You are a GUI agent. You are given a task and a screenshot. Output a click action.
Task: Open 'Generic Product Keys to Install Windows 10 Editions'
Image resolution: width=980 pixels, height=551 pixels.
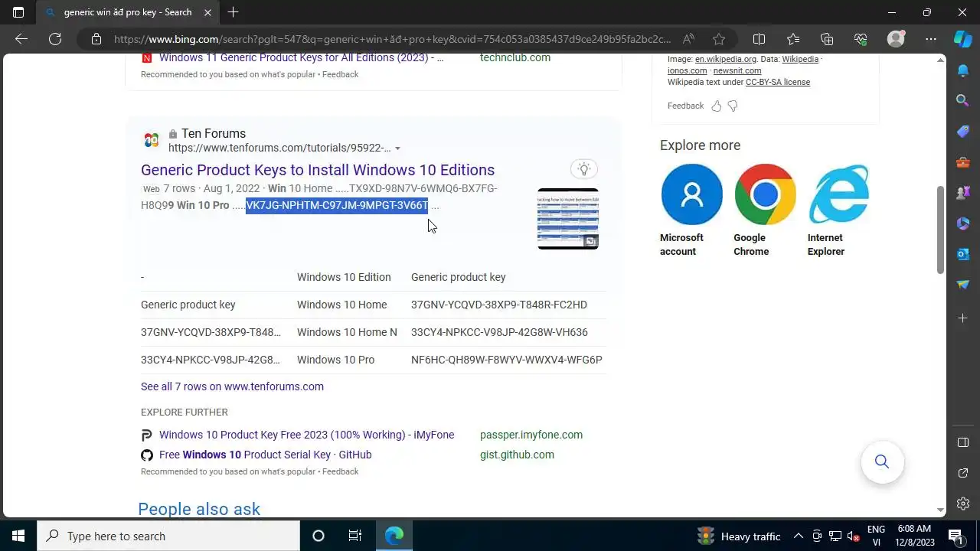(318, 170)
